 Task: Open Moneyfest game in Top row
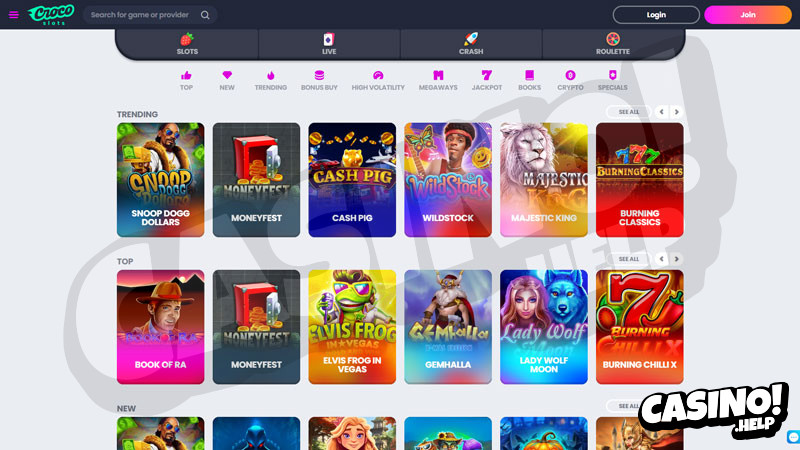pos(256,327)
